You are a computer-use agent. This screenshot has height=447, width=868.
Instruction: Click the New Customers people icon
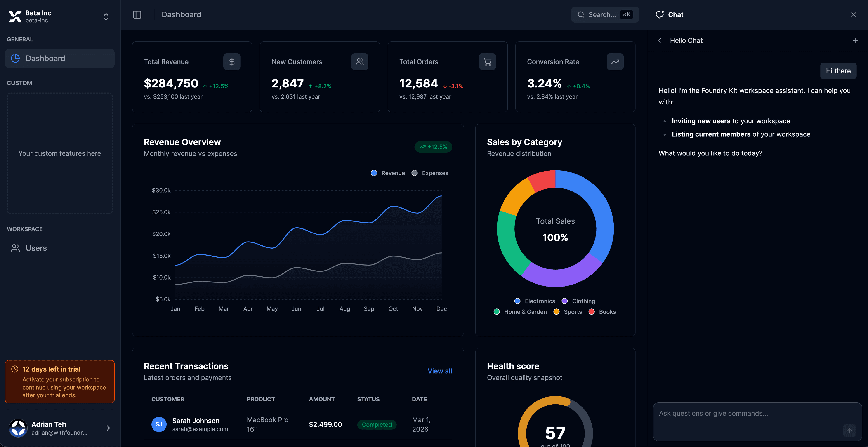coord(360,62)
